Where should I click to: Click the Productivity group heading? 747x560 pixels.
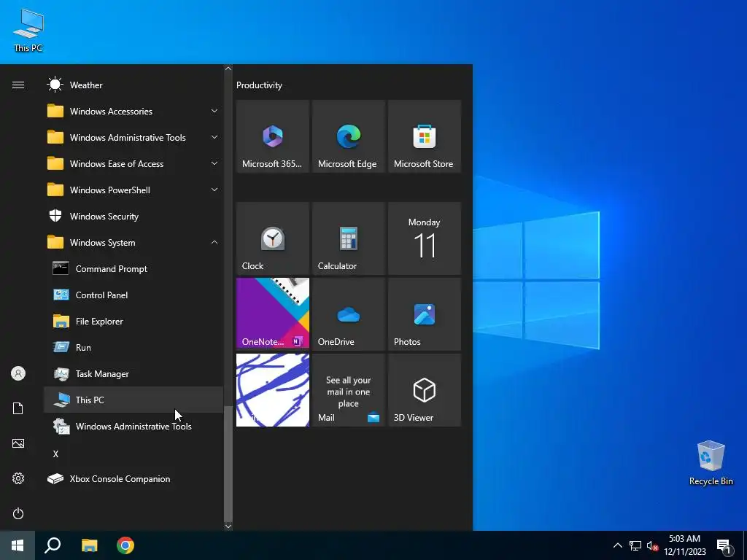click(x=259, y=85)
